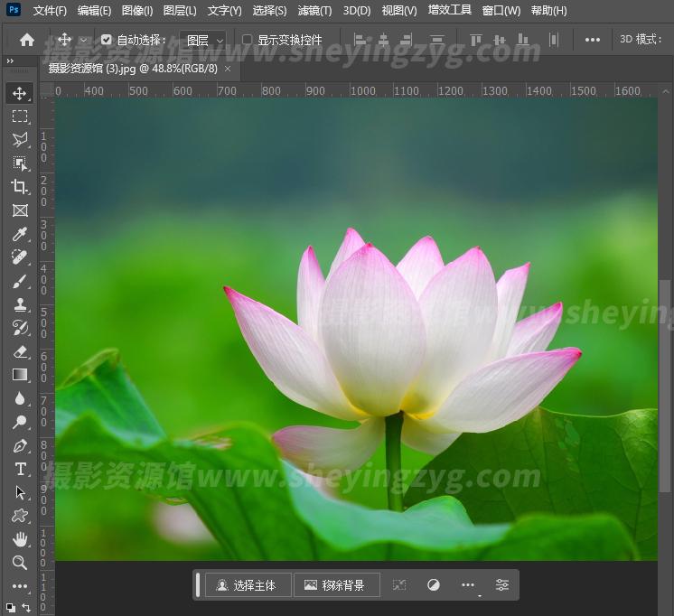This screenshot has height=616, width=674.
Task: Reset default foreground and background colors
Action: [10, 607]
